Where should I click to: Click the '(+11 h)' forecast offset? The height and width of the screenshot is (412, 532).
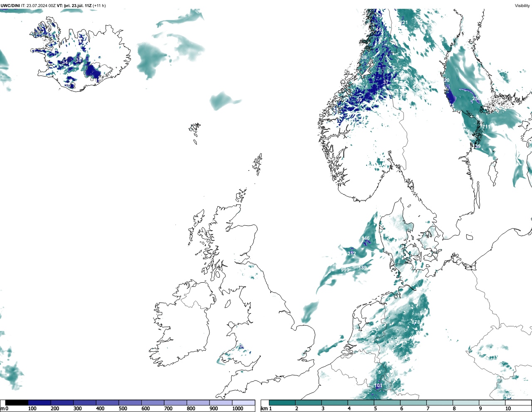(99, 6)
